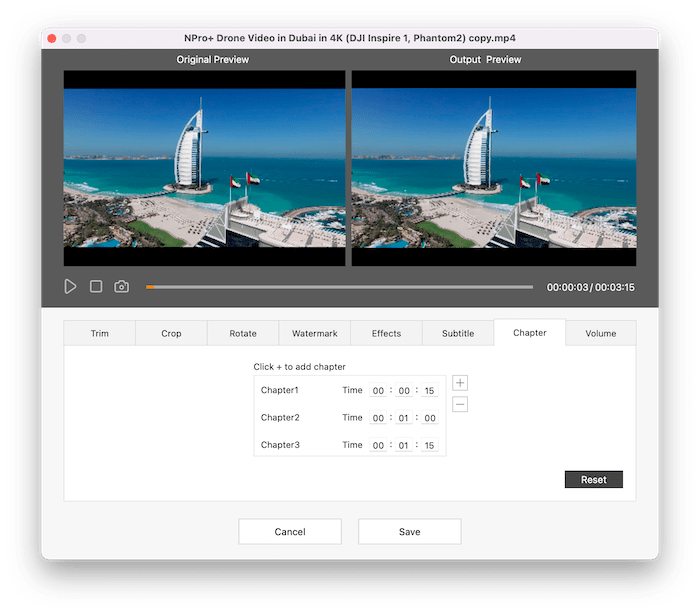
Task: Switch to the Trim tab
Action: [100, 333]
